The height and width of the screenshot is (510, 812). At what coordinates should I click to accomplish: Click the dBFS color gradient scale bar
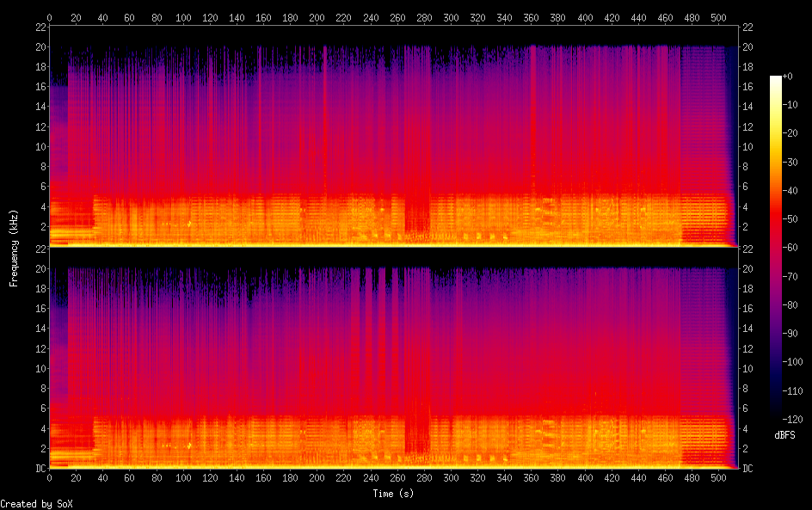pos(775,247)
